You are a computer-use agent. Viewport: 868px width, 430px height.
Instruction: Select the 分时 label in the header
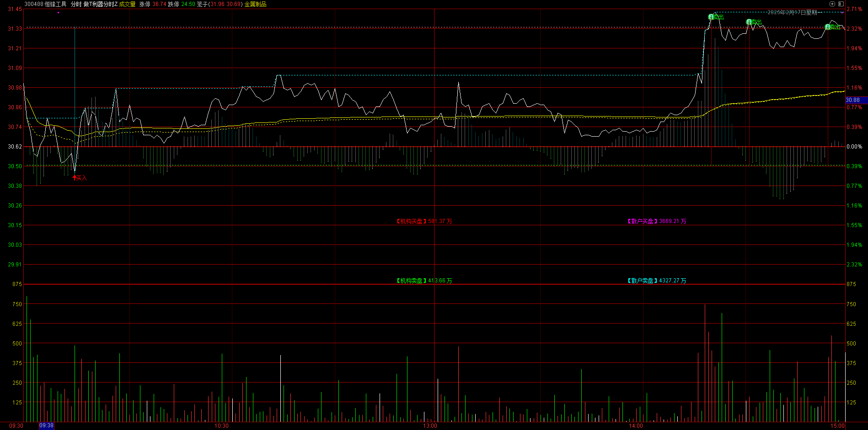click(76, 4)
